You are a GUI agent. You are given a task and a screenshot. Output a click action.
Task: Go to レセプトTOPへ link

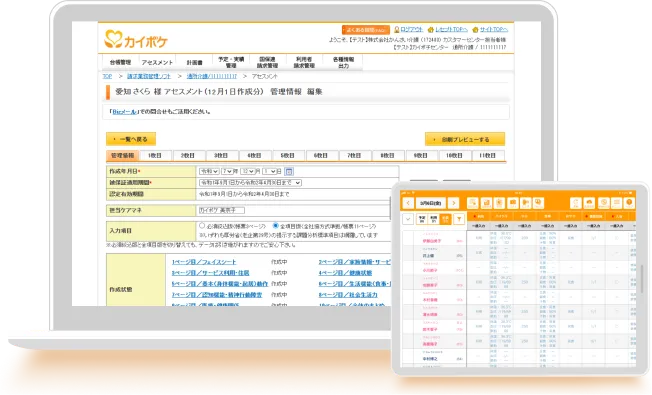448,30
